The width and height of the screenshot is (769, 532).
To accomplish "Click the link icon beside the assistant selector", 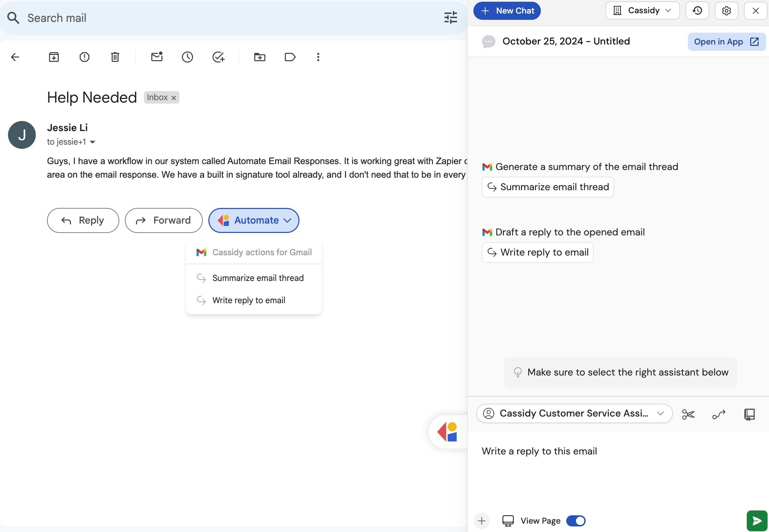I will 719,414.
